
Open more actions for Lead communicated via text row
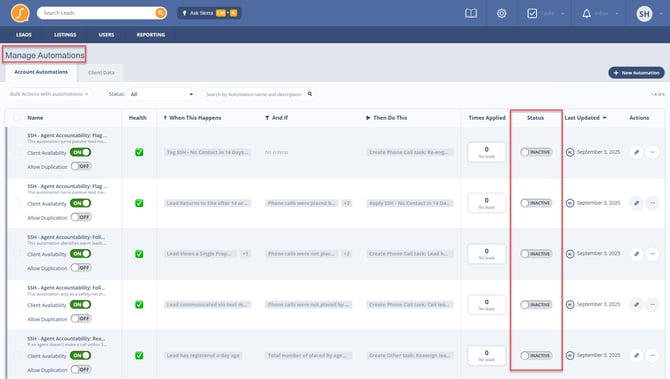652,305
